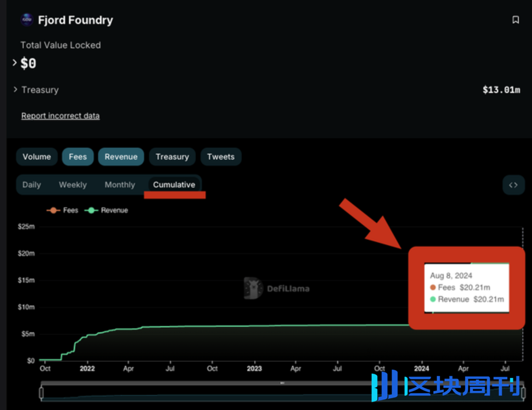Click the Aug 8, 2024 tooltip date
The height and width of the screenshot is (410, 532).
451,276
